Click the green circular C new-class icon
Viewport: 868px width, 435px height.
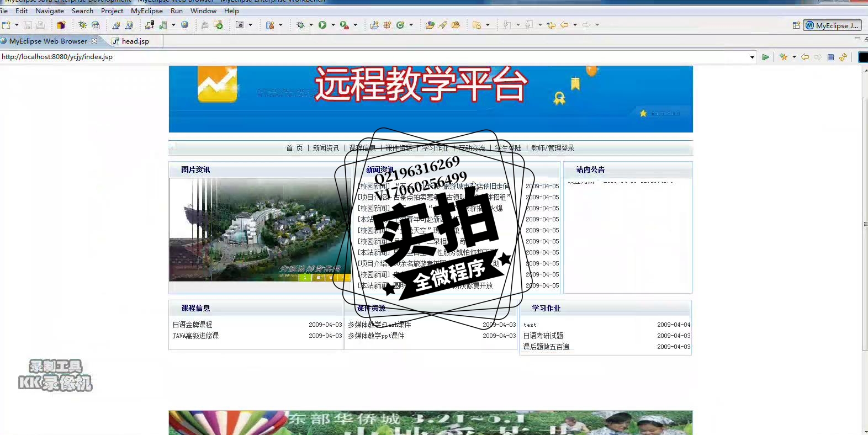(400, 25)
